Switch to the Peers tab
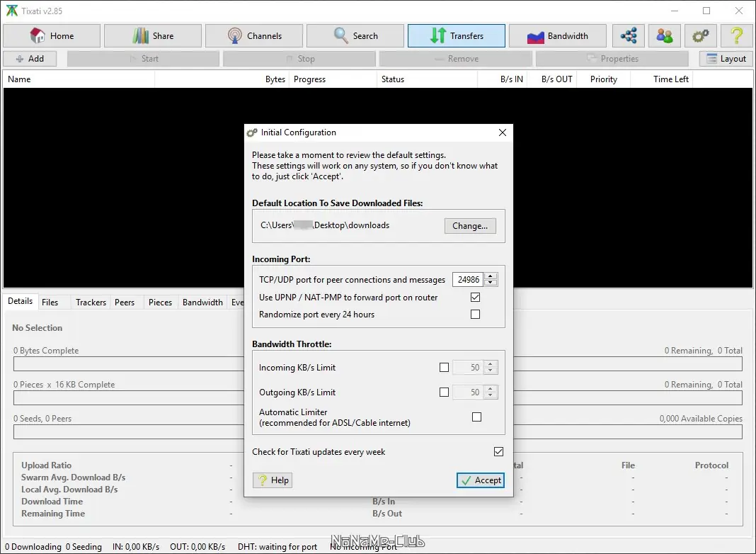Image resolution: width=756 pixels, height=554 pixels. click(125, 302)
